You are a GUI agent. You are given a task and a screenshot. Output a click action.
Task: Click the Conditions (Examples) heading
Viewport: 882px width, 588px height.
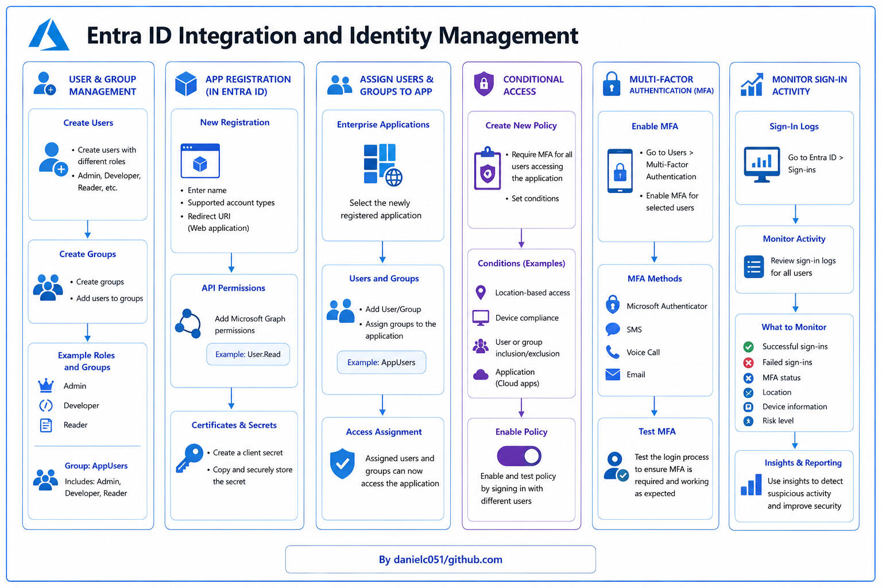click(521, 264)
